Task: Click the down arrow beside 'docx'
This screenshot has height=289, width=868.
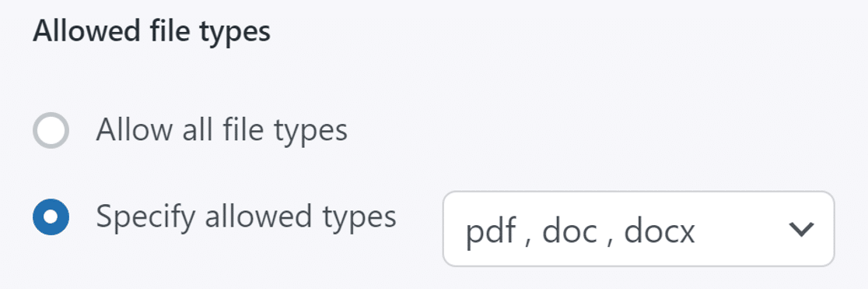Action: coord(801,229)
